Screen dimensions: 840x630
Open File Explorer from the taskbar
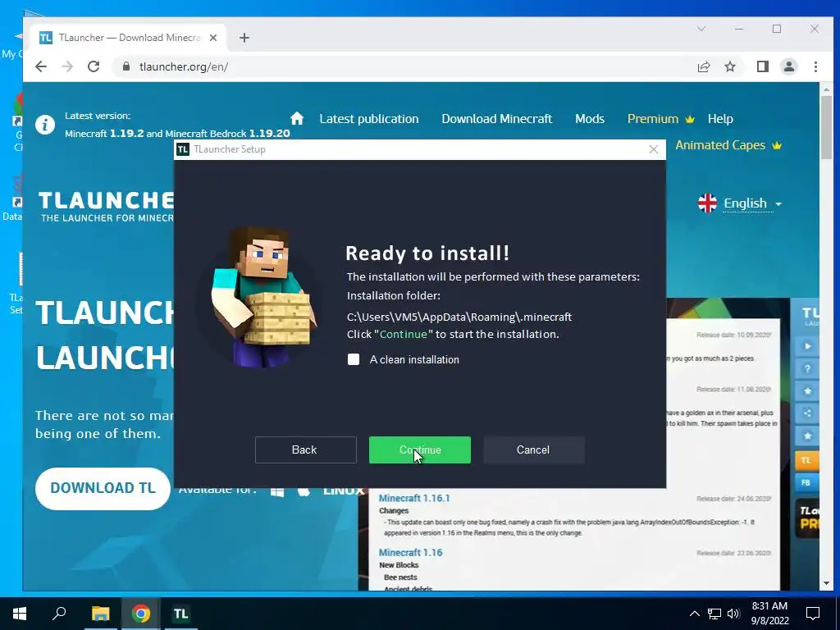(101, 614)
